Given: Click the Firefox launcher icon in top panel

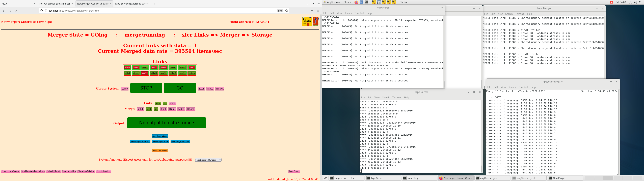Looking at the screenshot, I should coord(356,2).
